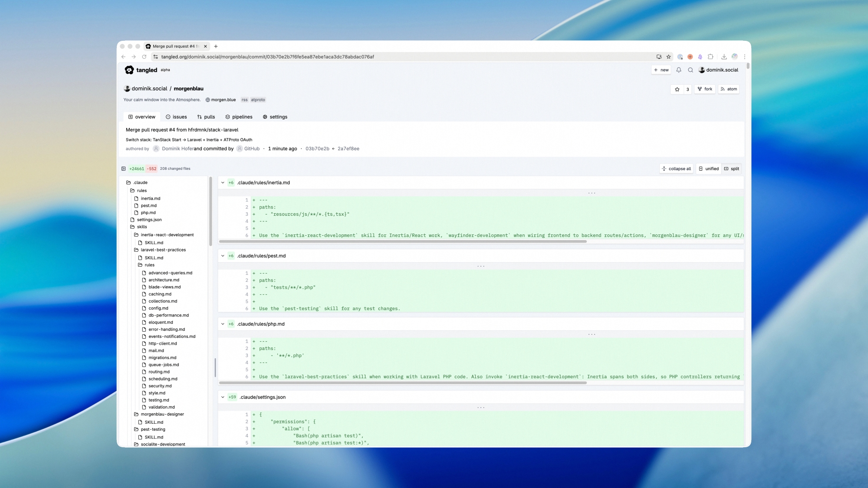Click site information icon in address bar

156,57
